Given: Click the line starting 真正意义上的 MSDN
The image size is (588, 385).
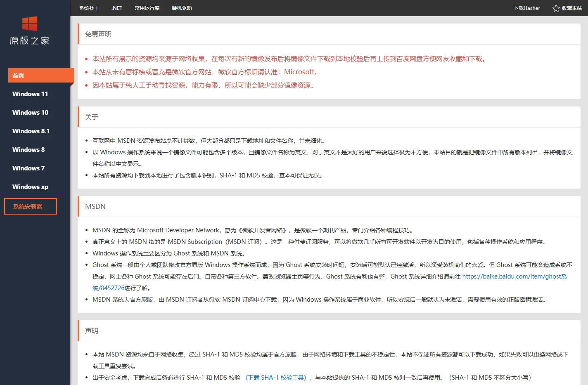Looking at the screenshot, I should click(320, 242).
